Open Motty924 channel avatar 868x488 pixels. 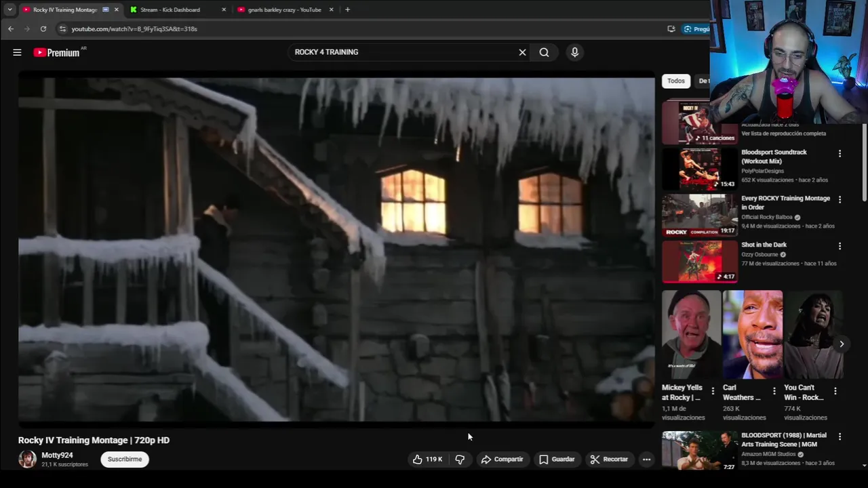pos(27,460)
